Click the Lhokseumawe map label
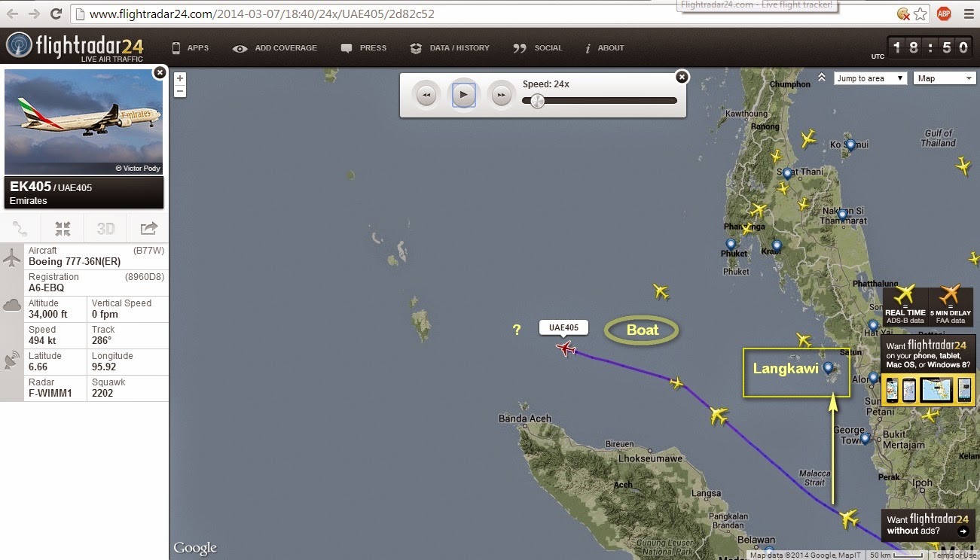980x560 pixels. tap(650, 458)
